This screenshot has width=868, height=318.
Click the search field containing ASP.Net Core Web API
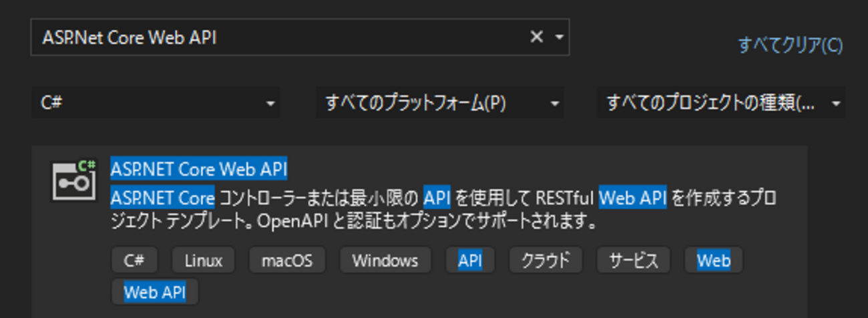point(300,37)
